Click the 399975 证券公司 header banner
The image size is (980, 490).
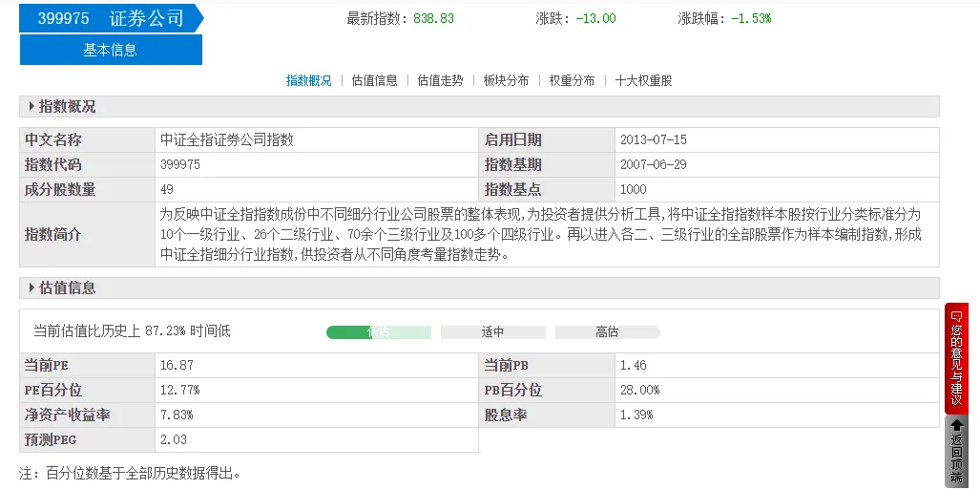[x=111, y=18]
